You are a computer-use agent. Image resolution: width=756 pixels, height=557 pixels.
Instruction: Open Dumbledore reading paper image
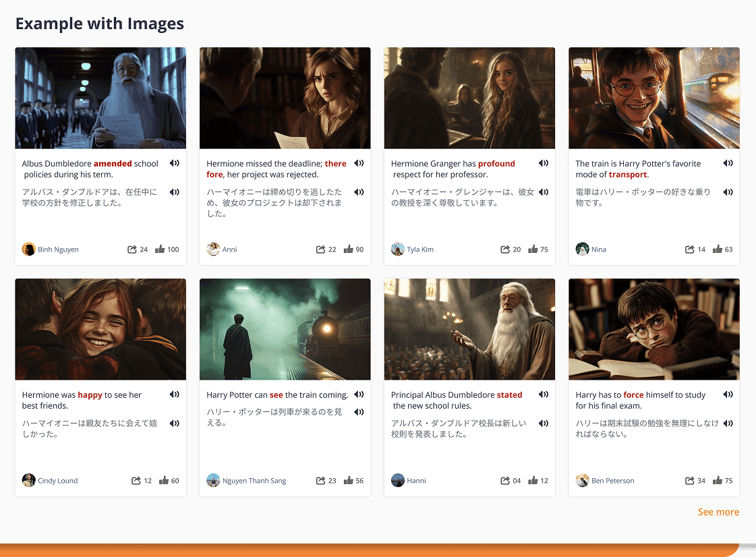coord(100,98)
